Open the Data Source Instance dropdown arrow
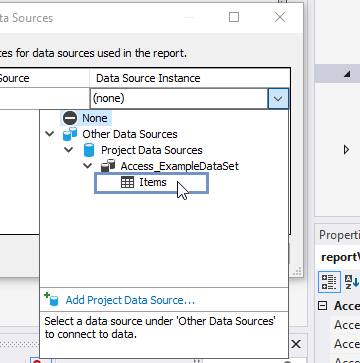Image resolution: width=360 pixels, height=363 pixels. (x=278, y=98)
